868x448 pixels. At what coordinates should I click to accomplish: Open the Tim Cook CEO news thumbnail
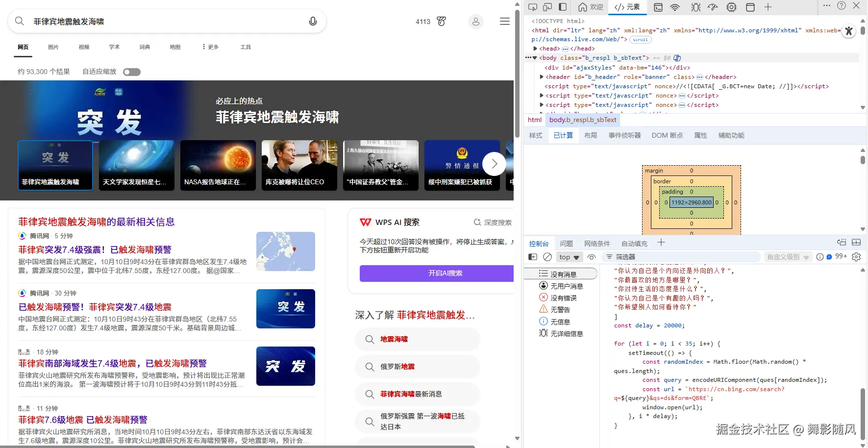click(299, 165)
